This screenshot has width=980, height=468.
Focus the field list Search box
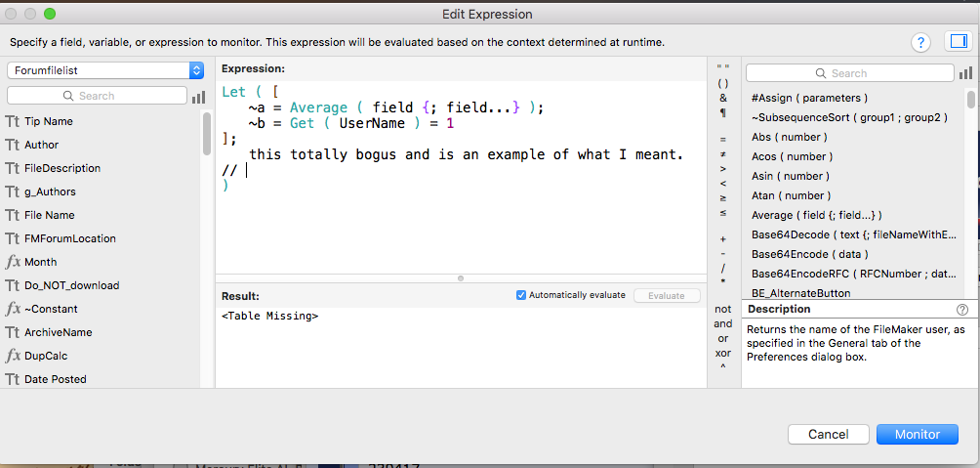coord(97,96)
